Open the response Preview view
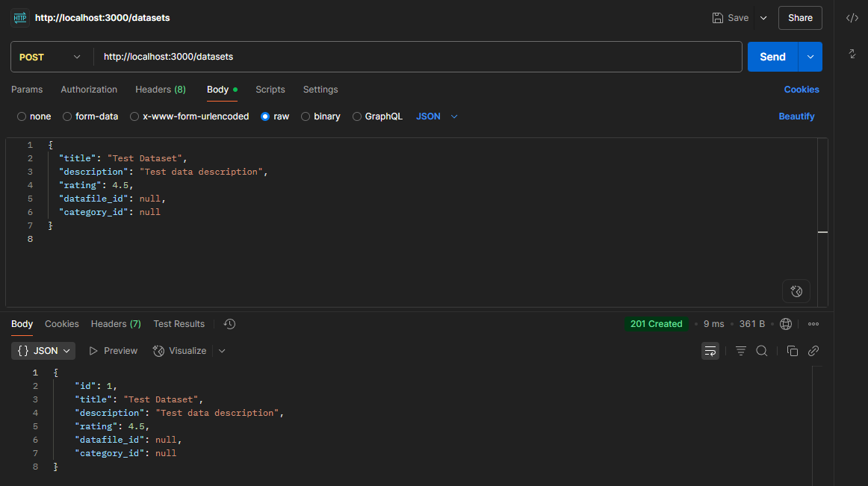This screenshot has height=486, width=868. click(x=113, y=351)
